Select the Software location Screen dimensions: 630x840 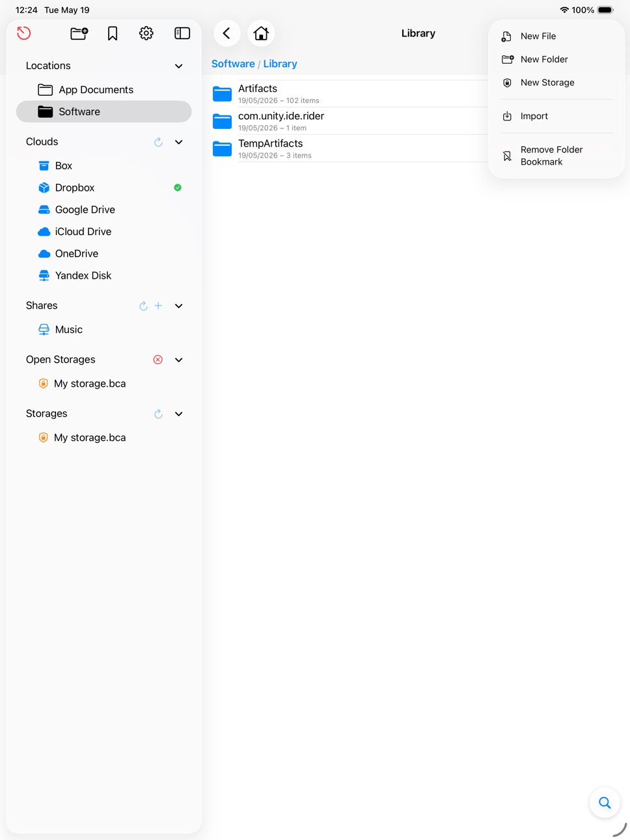coord(103,111)
